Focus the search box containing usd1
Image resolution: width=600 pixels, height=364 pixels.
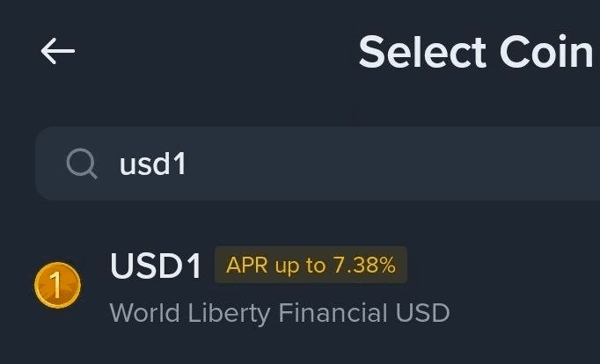[352, 163]
